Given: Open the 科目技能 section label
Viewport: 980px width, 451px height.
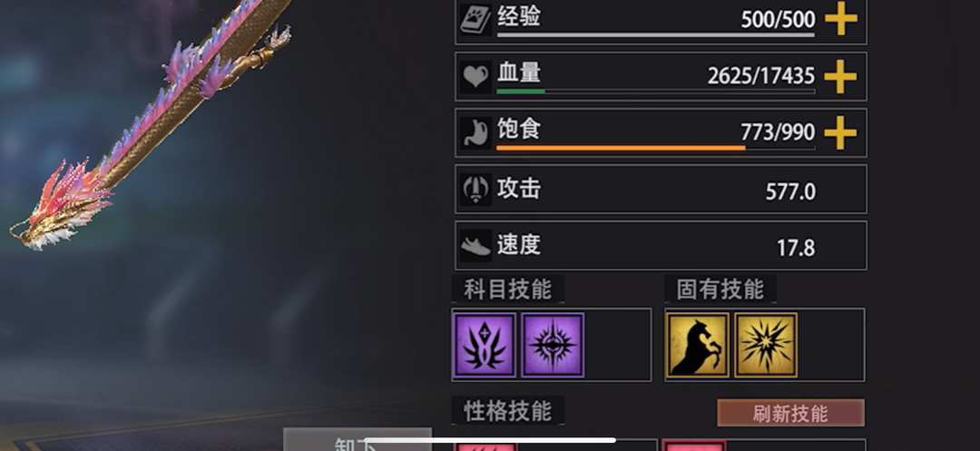Looking at the screenshot, I should pyautogui.click(x=507, y=289).
